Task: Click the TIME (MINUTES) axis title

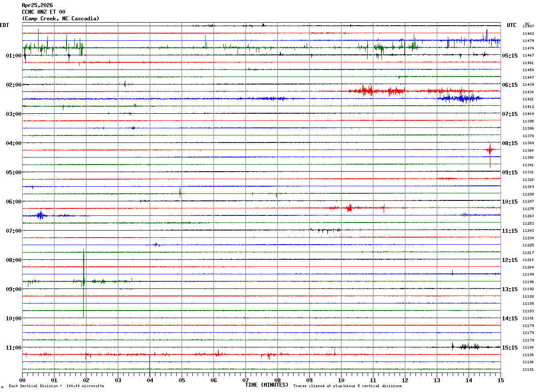Action: coord(267,385)
